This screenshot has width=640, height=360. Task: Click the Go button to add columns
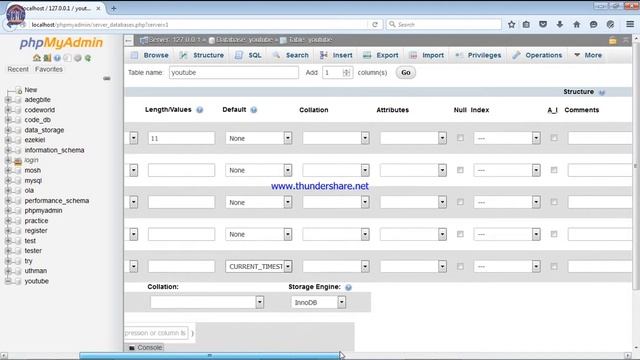[406, 73]
